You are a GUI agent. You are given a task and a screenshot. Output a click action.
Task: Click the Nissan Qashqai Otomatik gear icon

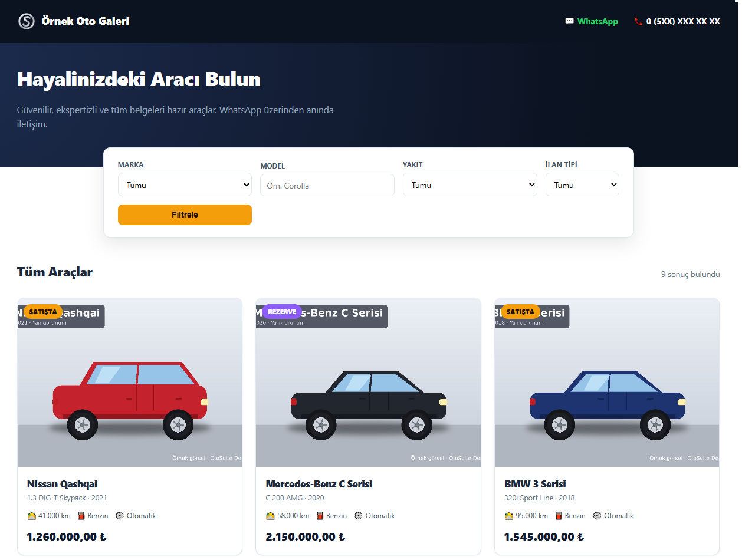pyautogui.click(x=120, y=516)
